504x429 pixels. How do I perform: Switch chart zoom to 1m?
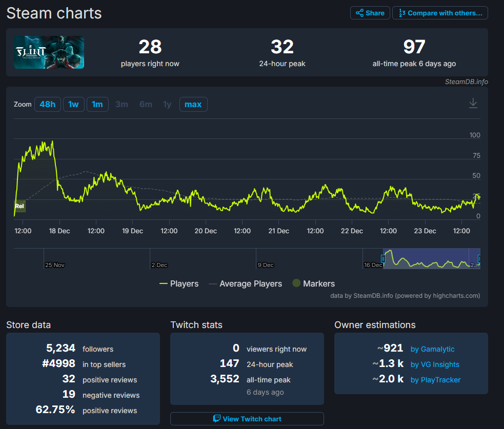point(97,105)
